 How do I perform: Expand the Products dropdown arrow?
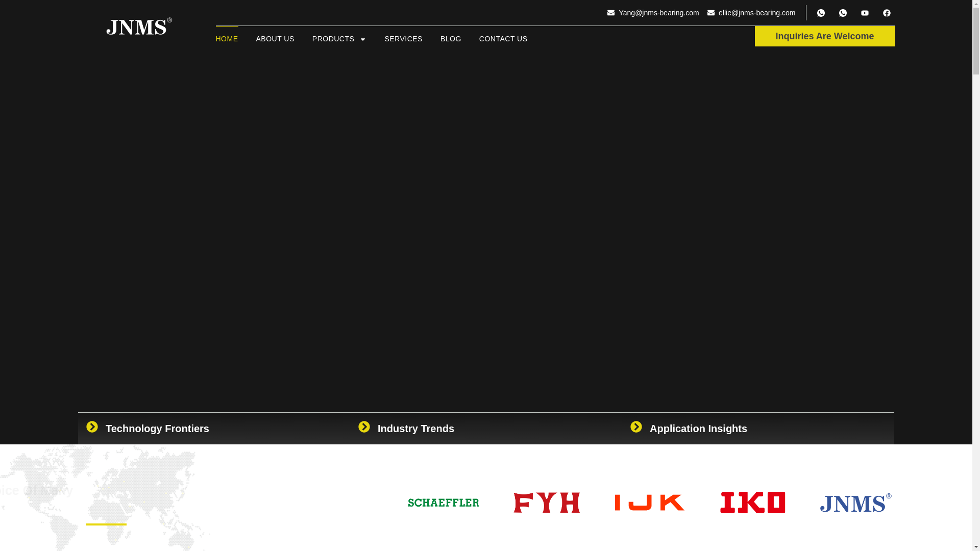tap(362, 39)
